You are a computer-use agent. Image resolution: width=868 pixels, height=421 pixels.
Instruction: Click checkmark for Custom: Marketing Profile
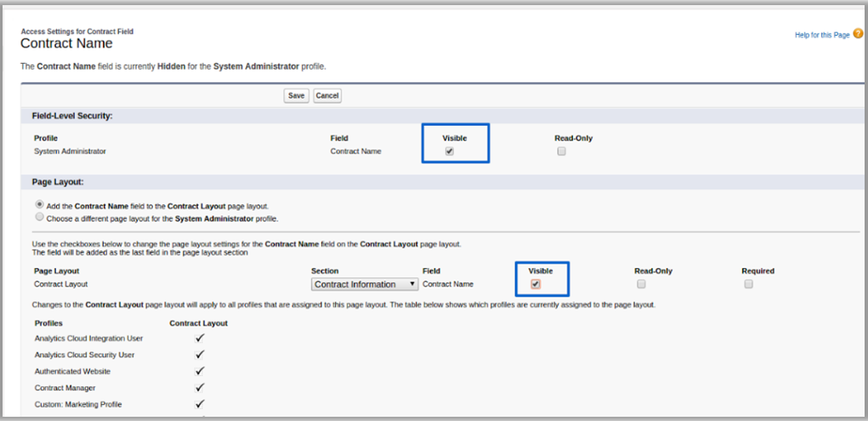[x=200, y=404]
